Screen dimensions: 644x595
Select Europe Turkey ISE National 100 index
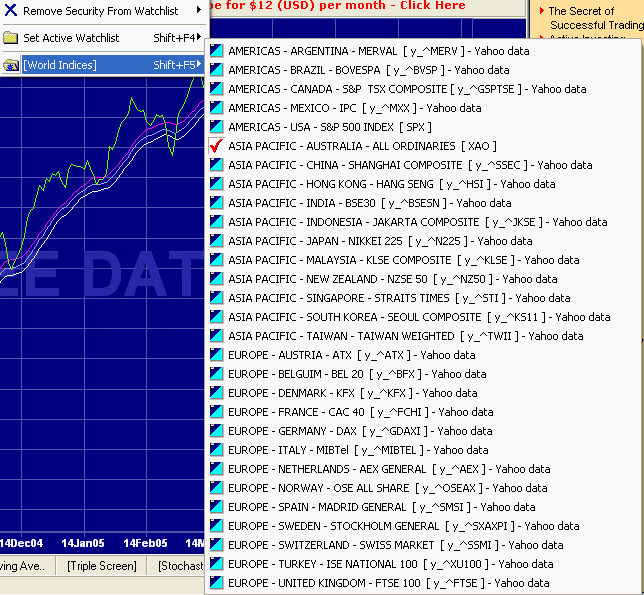422,564
